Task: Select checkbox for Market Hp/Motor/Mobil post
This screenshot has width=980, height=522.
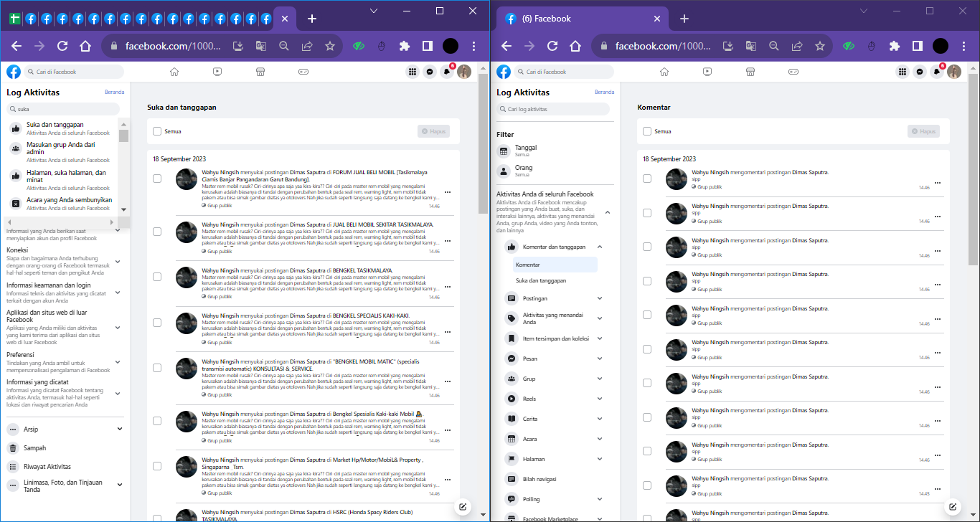Action: 157,466
